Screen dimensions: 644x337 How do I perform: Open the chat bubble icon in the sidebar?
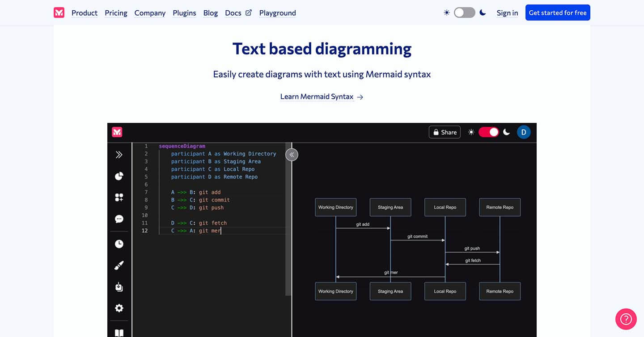pyautogui.click(x=119, y=219)
